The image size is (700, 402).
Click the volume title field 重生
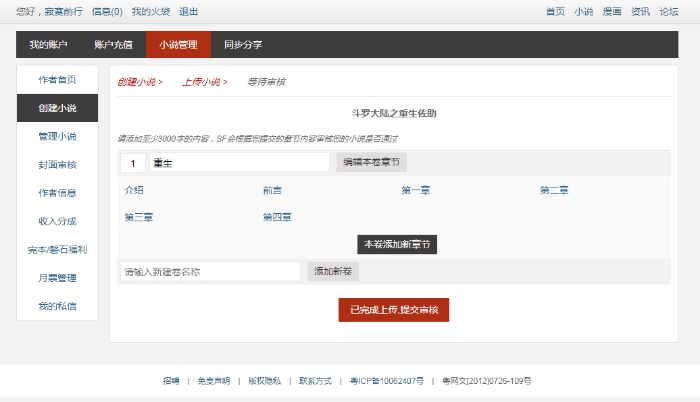(x=238, y=162)
